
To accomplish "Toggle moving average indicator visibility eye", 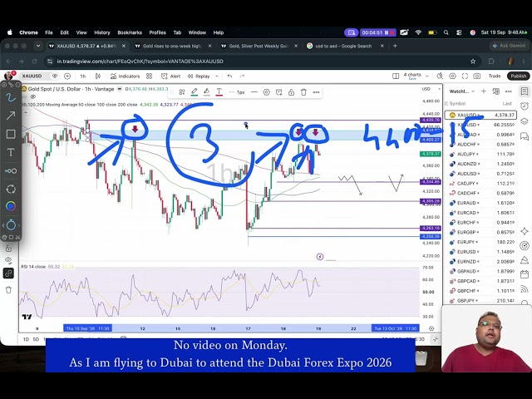I will click(33, 96).
